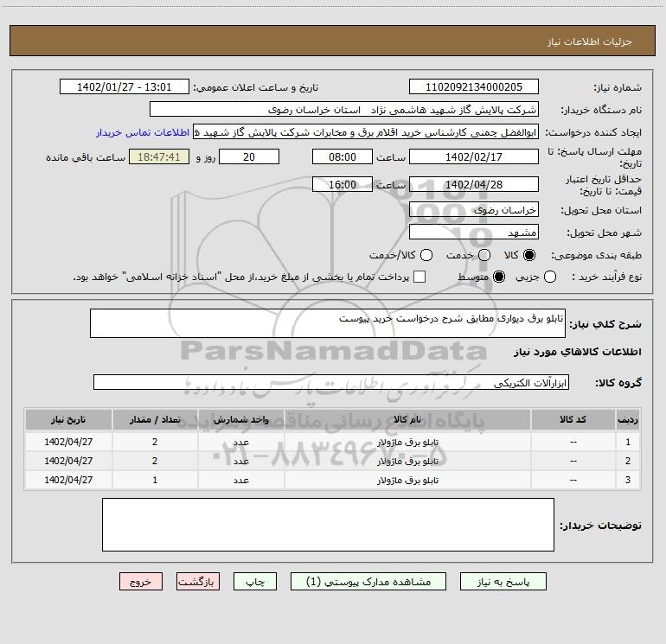Screen dimensions: 666x644
Task: Click row 1 quantity cell 2
Action: click(155, 442)
